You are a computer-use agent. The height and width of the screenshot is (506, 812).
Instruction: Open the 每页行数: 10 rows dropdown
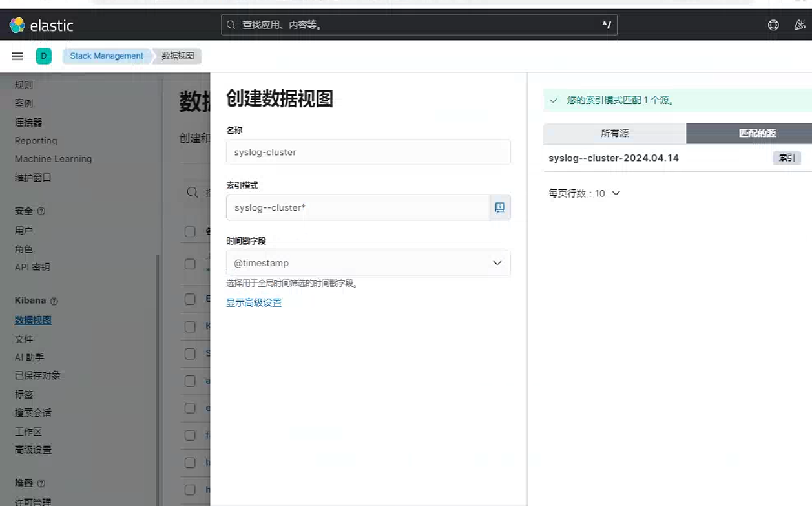click(584, 193)
